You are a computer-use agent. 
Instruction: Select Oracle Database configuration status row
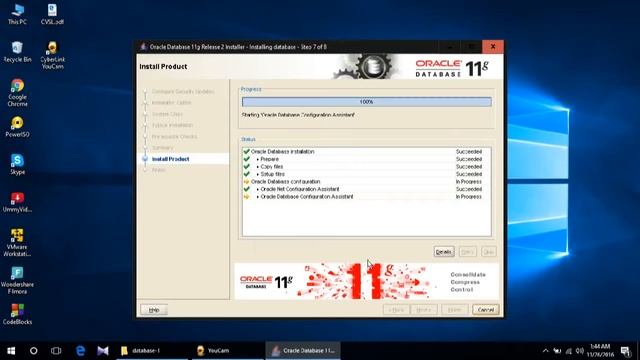point(367,182)
